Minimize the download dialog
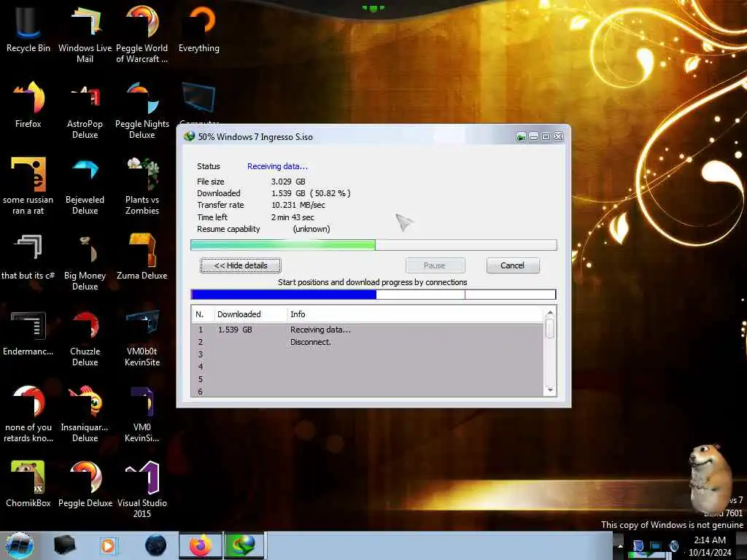 [533, 137]
